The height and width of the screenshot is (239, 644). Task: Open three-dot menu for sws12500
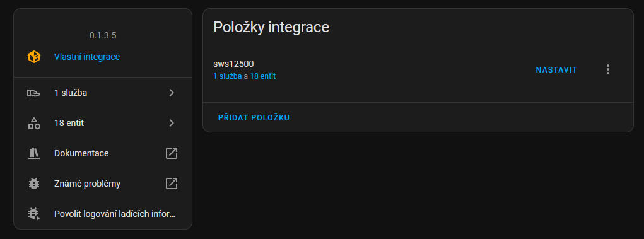point(608,69)
